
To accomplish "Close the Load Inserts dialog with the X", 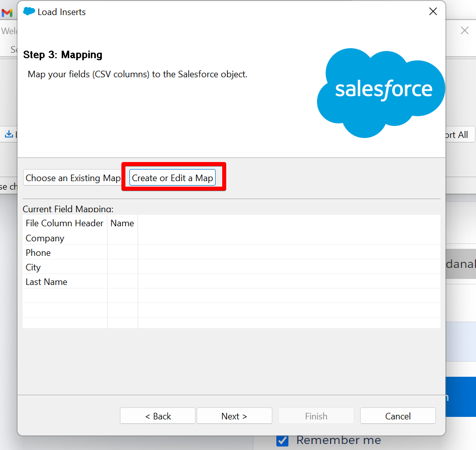I will [433, 11].
